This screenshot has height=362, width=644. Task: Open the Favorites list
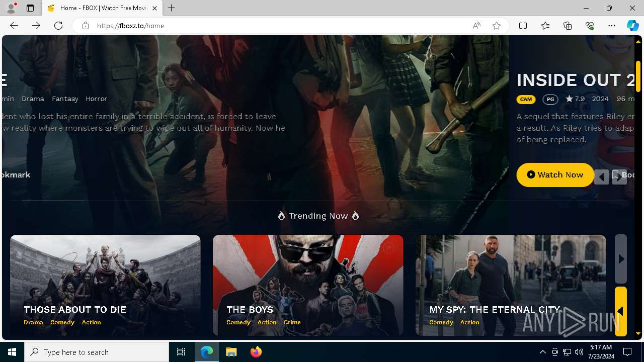coord(545,26)
